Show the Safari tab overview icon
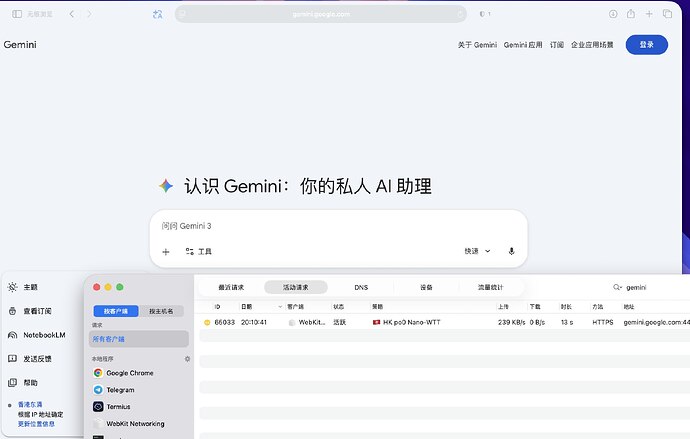 [x=668, y=14]
